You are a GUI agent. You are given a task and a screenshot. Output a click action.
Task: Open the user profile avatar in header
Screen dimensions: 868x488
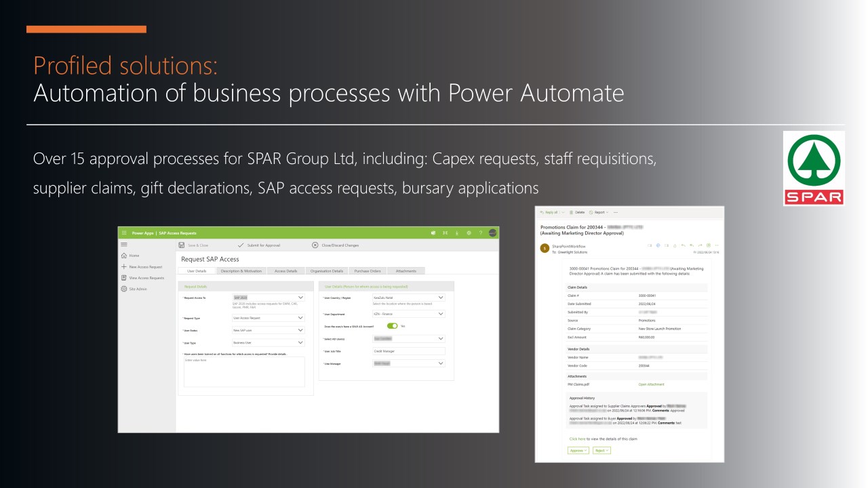[x=492, y=232]
